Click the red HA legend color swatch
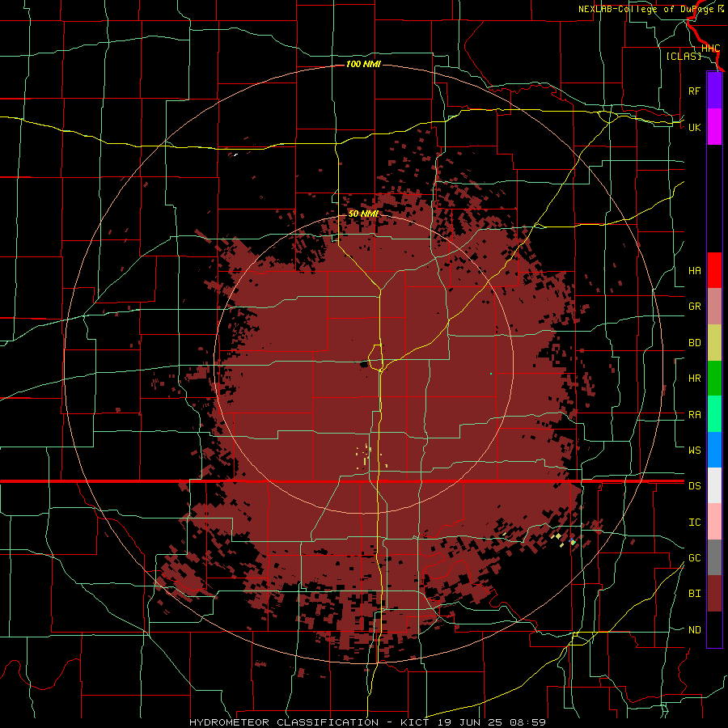Image resolution: width=728 pixels, height=728 pixels. 714,270
